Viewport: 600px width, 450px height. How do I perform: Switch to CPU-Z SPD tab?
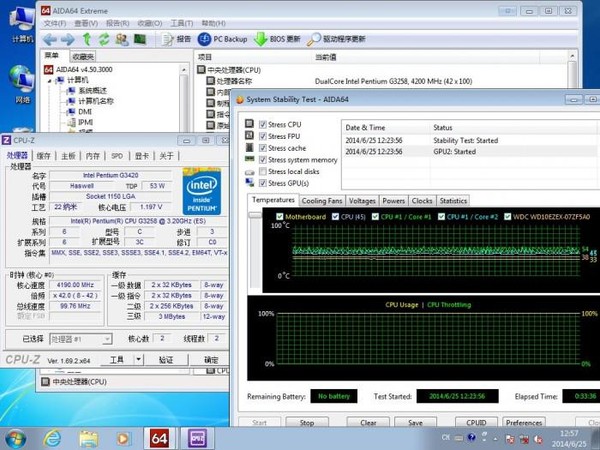point(117,156)
